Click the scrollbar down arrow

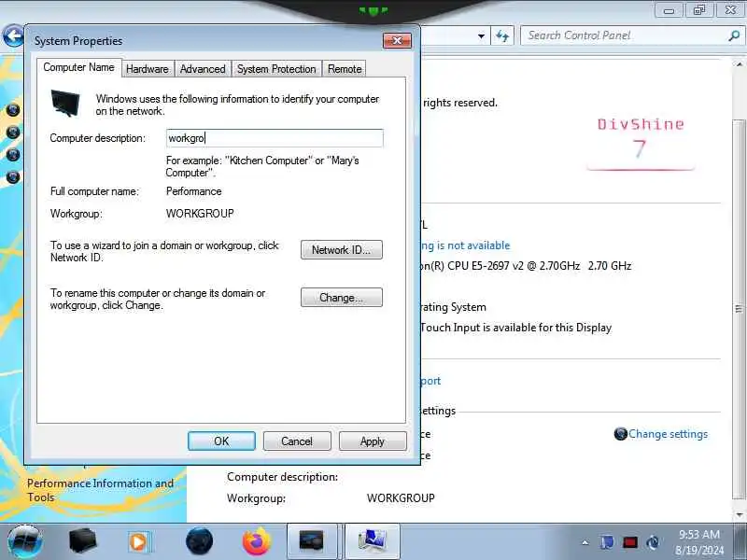(739, 515)
